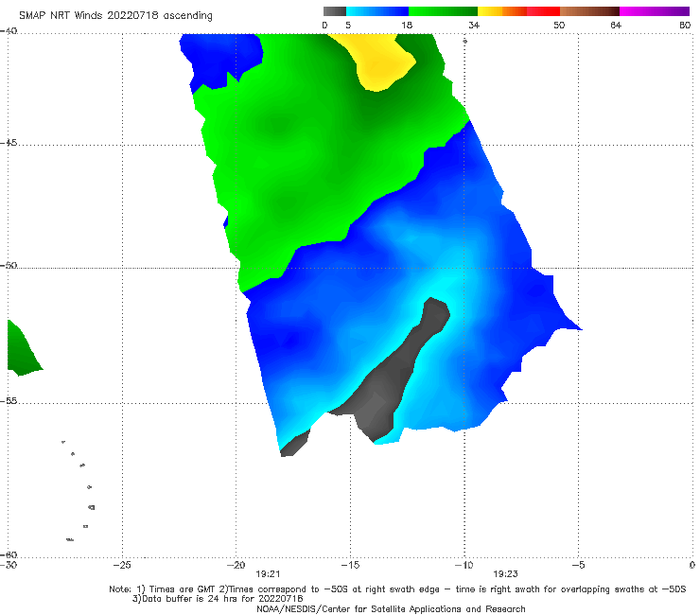Click the green segment of the wind color bar
This screenshot has width=700, height=615.
[443, 11]
